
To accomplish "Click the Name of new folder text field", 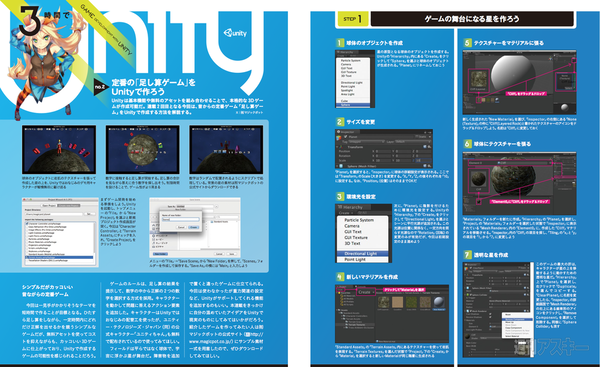I will pos(180,219).
